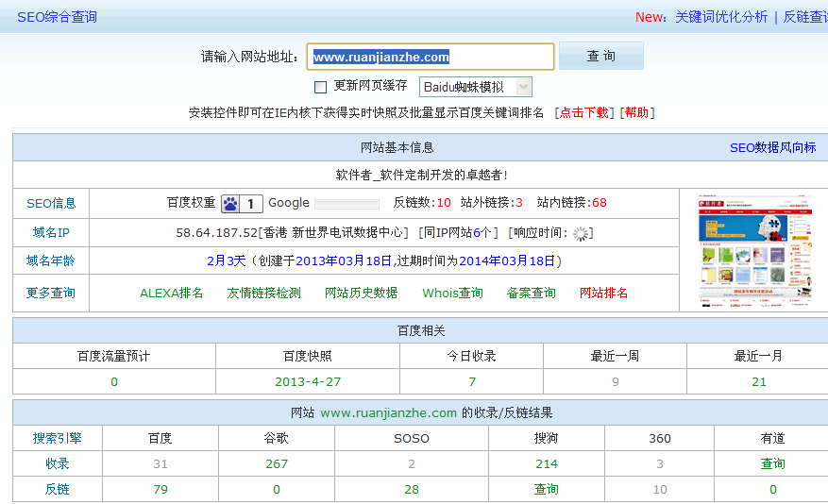Click IP address 58.64.187.52 text
828x504 pixels.
216,233
